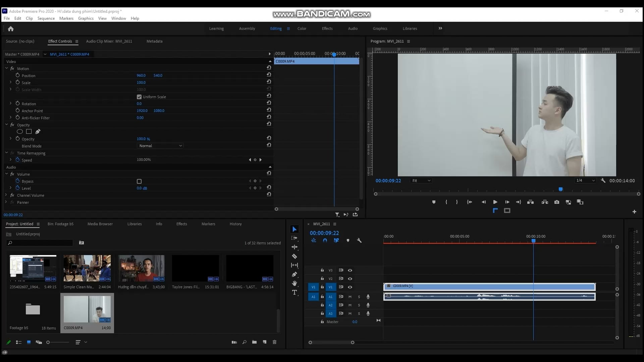The image size is (644, 362).
Task: Play the program monitor video
Action: tap(495, 202)
